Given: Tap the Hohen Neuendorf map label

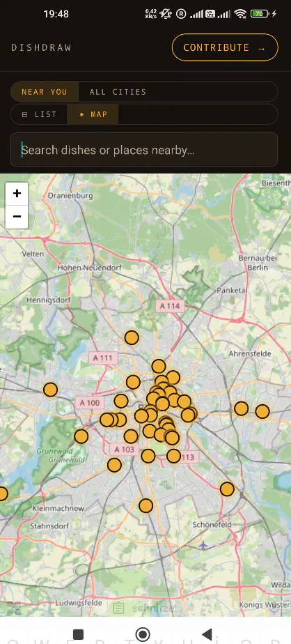Looking at the screenshot, I should pyautogui.click(x=90, y=268).
